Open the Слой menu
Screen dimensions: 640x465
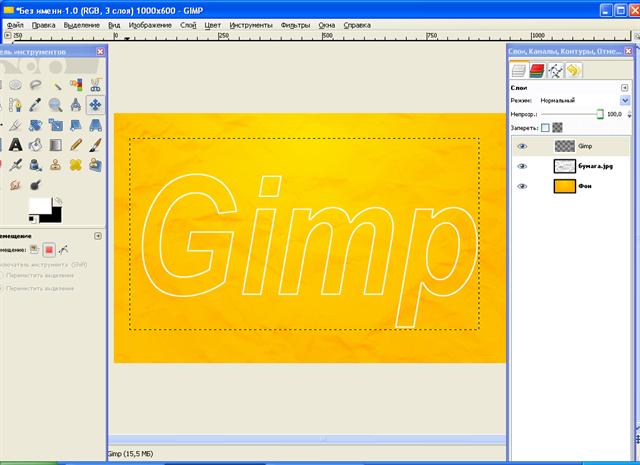coord(188,25)
